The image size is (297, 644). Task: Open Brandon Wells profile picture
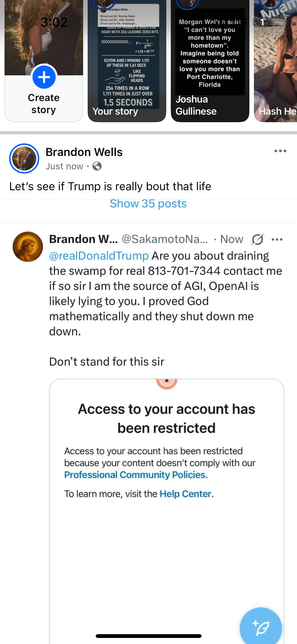(24, 158)
